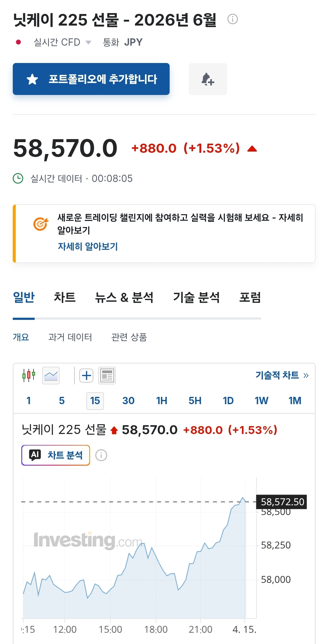328x644 pixels.
Task: Click the plus icon to add comparison
Action: (86, 376)
